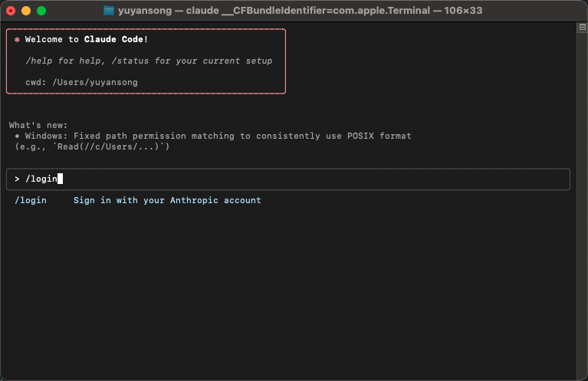The height and width of the screenshot is (381, 588).
Task: Select the /login command suggestion
Action: 31,200
